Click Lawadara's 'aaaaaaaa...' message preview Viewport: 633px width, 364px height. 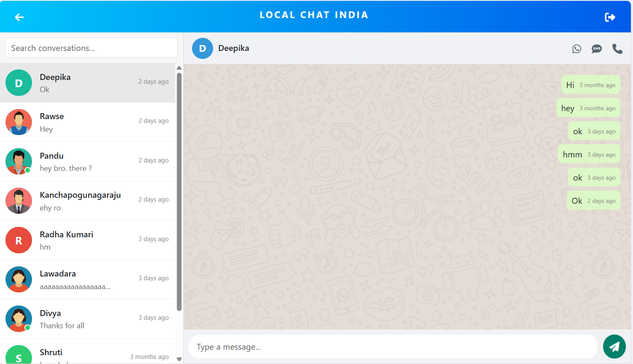coord(75,287)
